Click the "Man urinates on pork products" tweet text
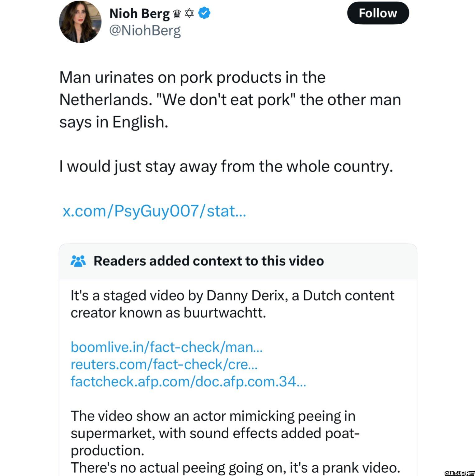Screen dimensions: 476x476 pyautogui.click(x=192, y=77)
